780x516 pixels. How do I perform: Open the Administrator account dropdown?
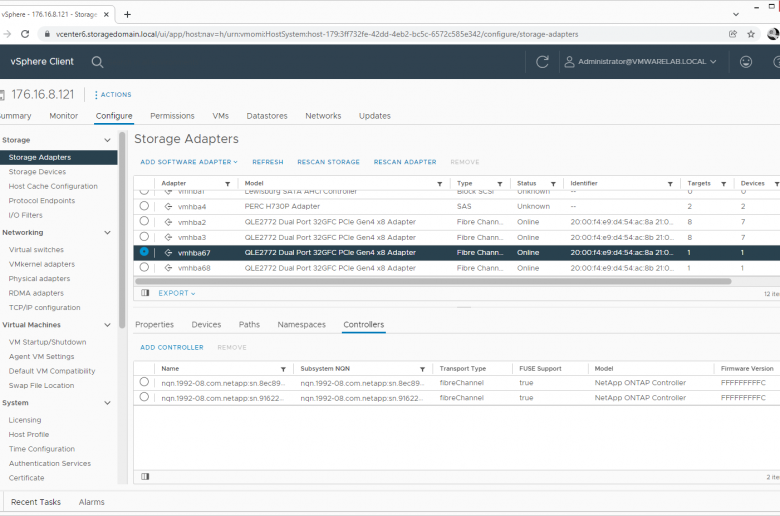[647, 62]
